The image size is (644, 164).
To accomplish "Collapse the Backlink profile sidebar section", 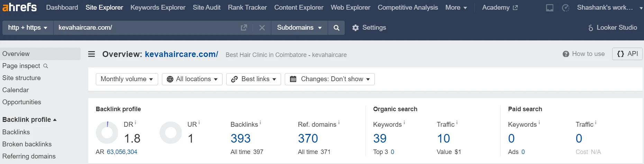I will [x=29, y=119].
